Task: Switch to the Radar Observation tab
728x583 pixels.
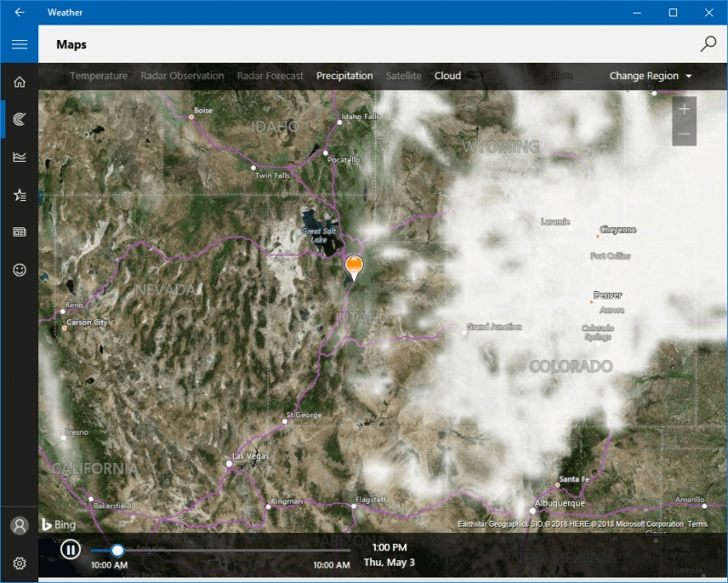Action: point(182,75)
